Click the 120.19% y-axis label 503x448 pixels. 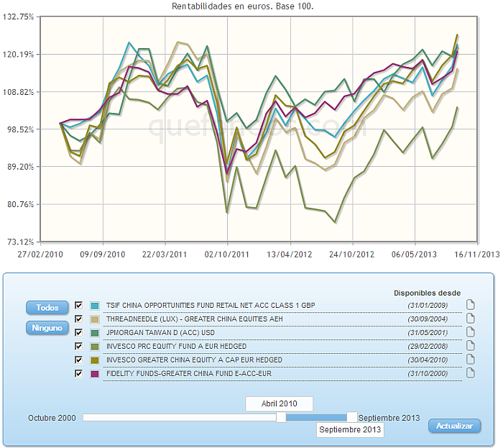click(18, 54)
